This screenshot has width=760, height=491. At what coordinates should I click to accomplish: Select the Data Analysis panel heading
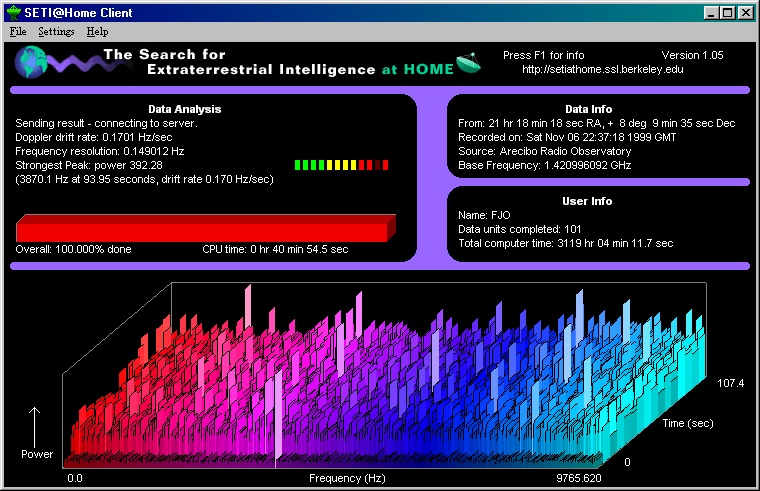[x=183, y=109]
